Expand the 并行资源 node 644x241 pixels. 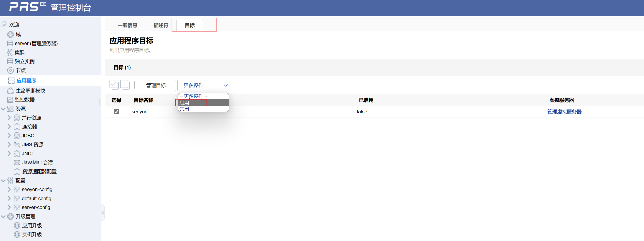9,118
